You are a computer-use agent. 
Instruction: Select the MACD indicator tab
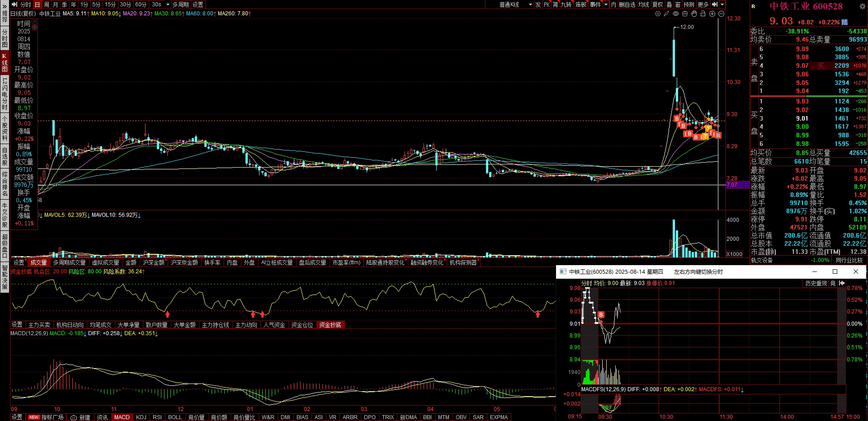(x=122, y=417)
